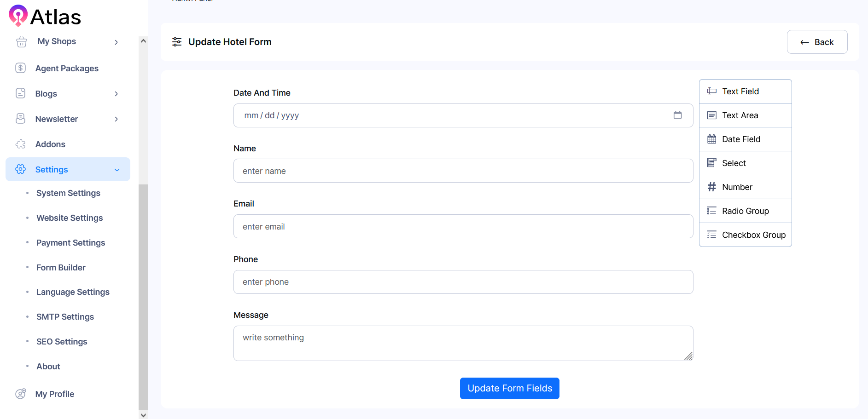Click the Number hash icon
868x419 pixels.
tap(712, 187)
